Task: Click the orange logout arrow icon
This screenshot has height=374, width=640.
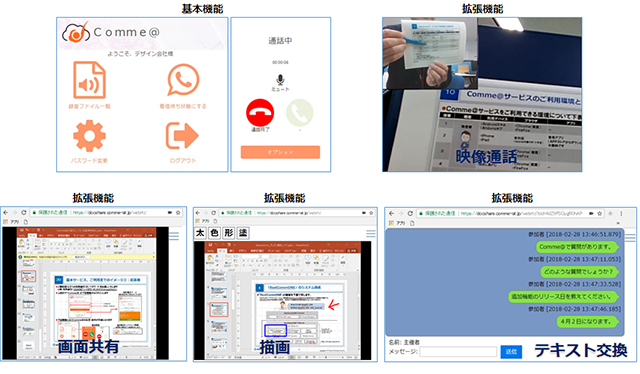Action: [182, 136]
